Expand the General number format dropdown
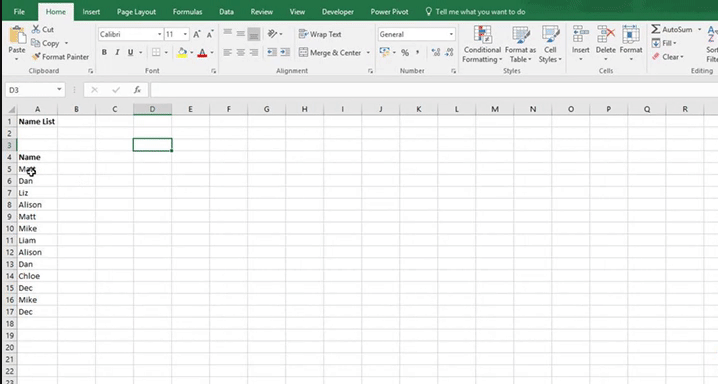The width and height of the screenshot is (718, 384). coord(451,34)
